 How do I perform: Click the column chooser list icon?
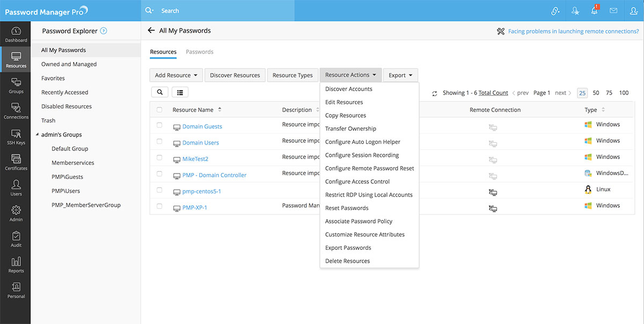coord(180,92)
